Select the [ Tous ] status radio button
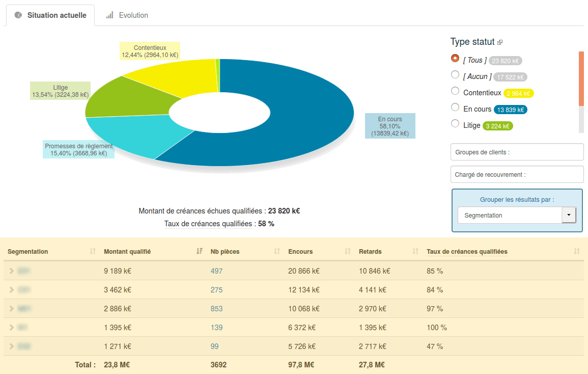Viewport: 588px width, 374px height. 455,59
